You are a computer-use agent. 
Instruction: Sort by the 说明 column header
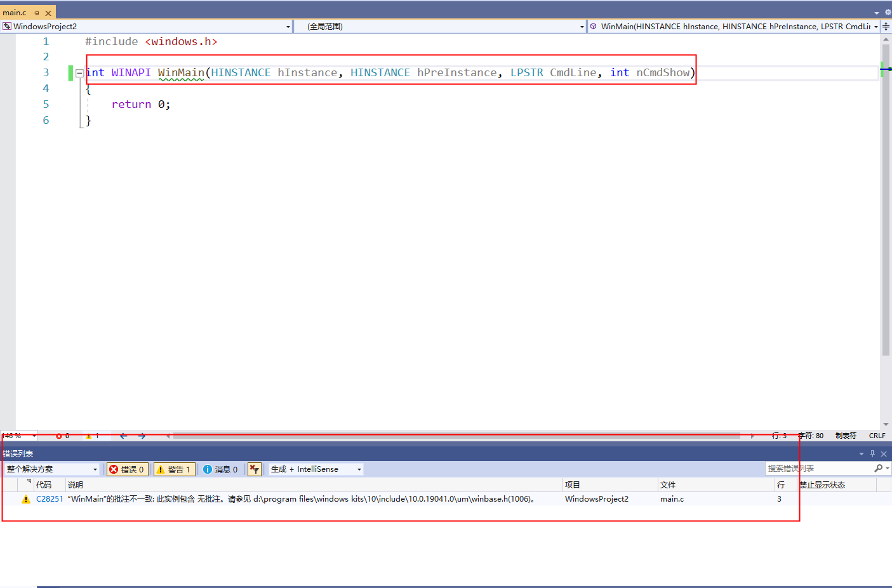tap(314, 485)
